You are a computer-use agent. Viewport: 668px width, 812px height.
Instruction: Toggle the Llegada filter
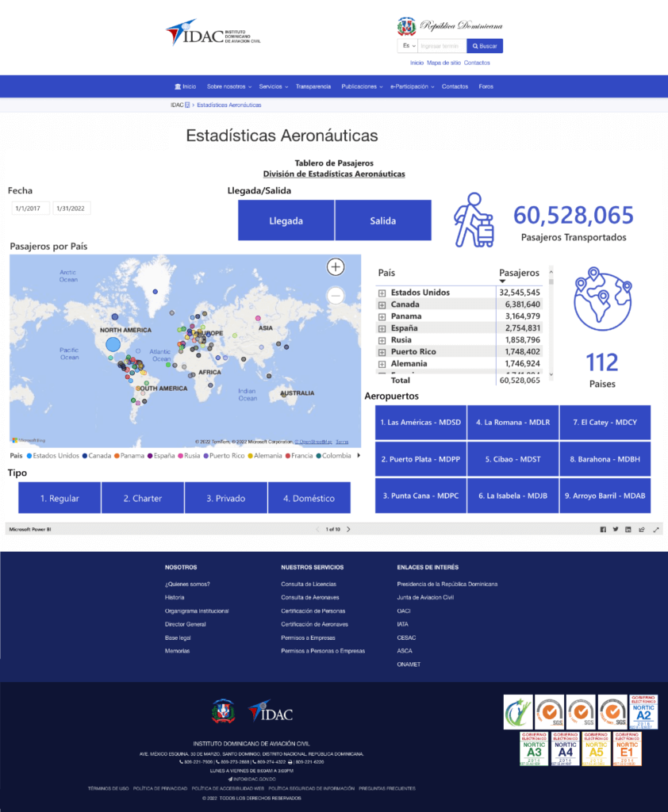pos(286,220)
